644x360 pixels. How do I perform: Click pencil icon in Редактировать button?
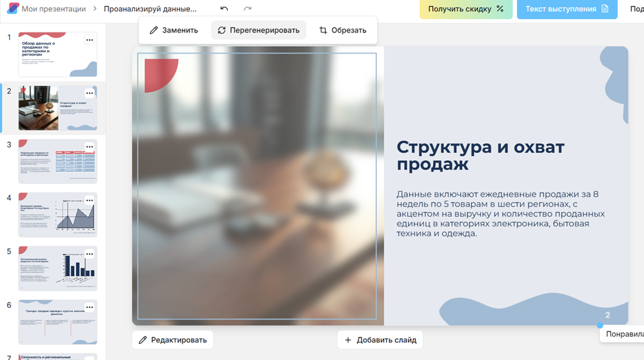[x=143, y=340]
